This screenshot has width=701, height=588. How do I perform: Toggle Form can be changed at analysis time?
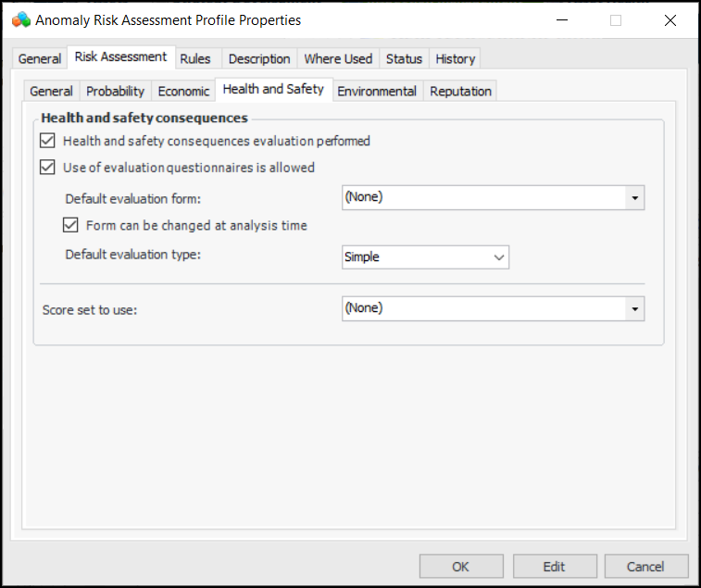pyautogui.click(x=70, y=225)
